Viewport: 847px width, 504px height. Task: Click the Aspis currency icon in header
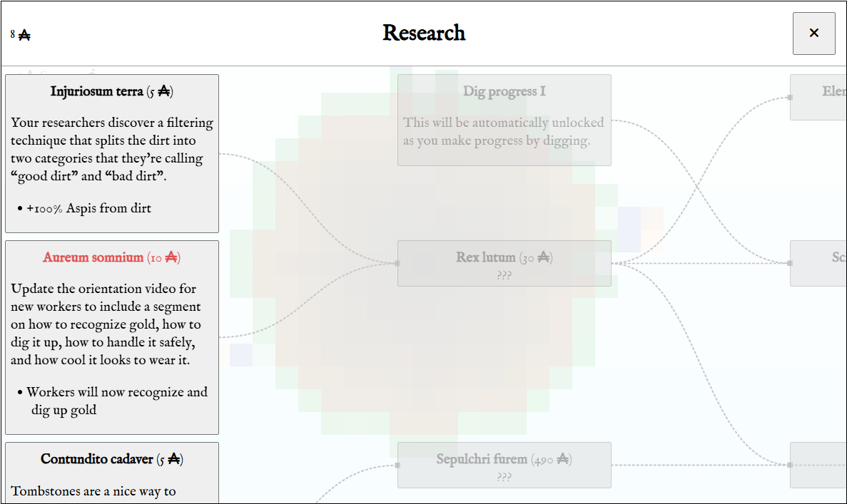(x=24, y=36)
